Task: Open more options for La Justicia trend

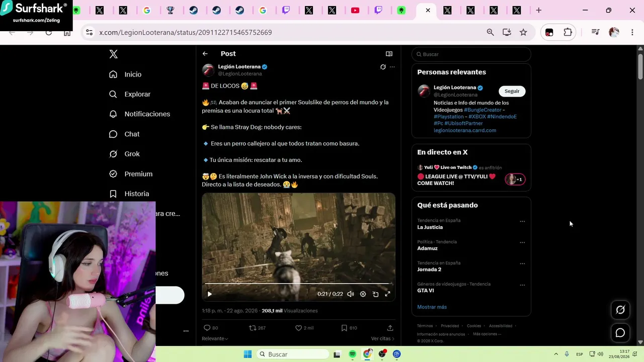Action: click(522, 222)
